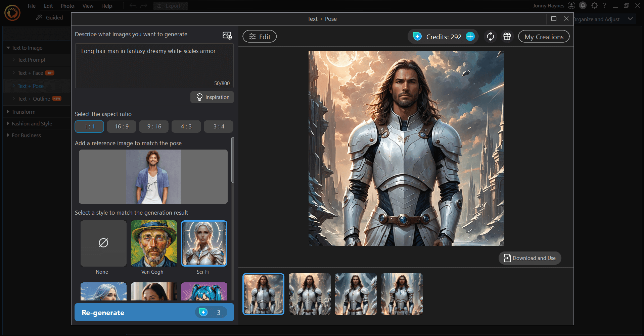Click the plus icon to buy more credits
Image resolution: width=644 pixels, height=336 pixels.
pyautogui.click(x=470, y=36)
